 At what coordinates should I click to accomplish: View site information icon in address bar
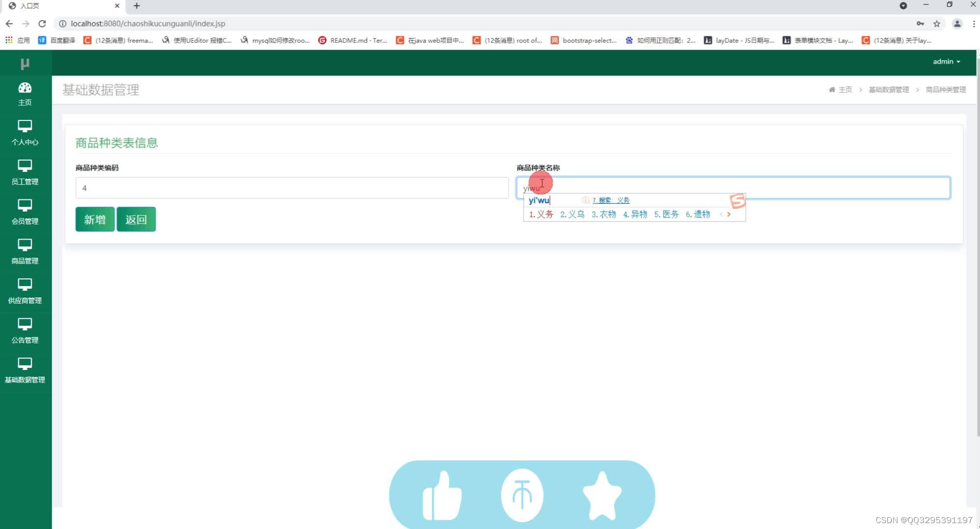click(x=62, y=24)
